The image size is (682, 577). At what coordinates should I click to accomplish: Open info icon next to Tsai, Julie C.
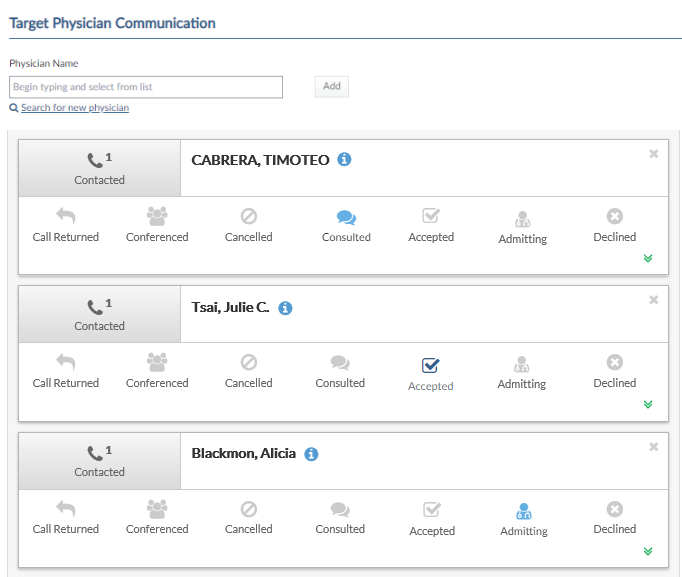tap(285, 308)
